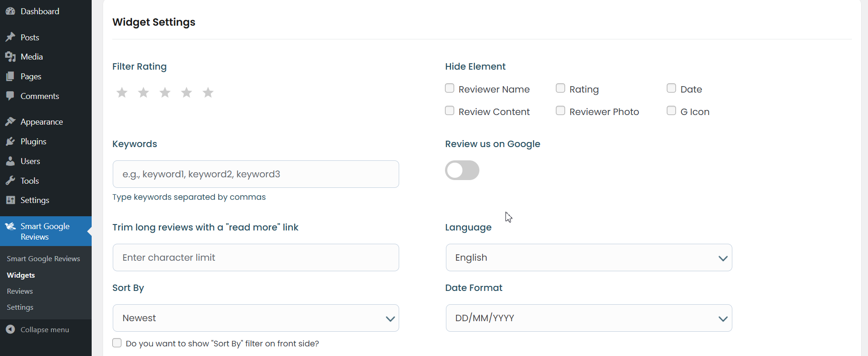The image size is (868, 356).
Task: Click the Users person icon
Action: click(x=11, y=161)
